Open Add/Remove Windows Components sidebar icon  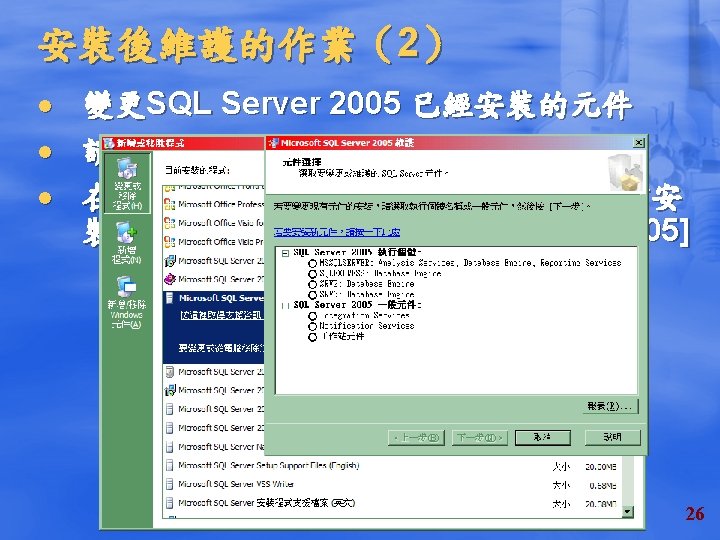[126, 302]
